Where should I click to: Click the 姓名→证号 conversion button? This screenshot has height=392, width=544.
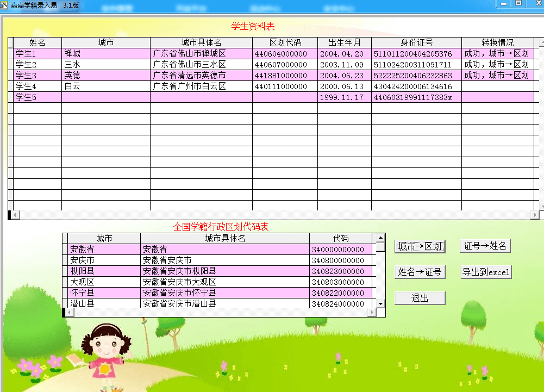point(420,272)
